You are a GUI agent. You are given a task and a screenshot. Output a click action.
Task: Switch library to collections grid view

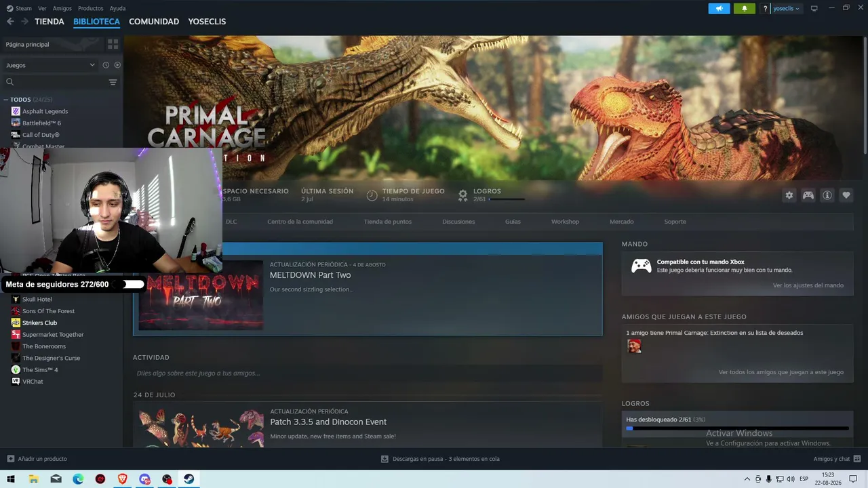click(x=113, y=44)
